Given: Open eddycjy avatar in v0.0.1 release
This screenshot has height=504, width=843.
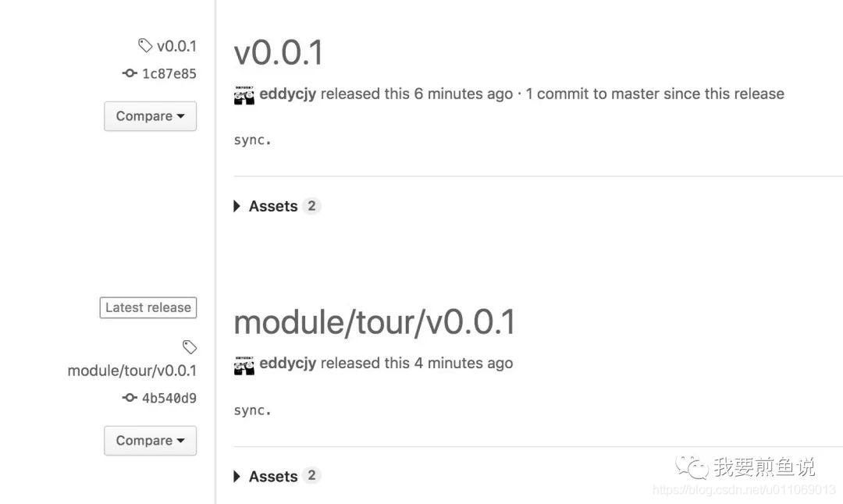Looking at the screenshot, I should 244,95.
